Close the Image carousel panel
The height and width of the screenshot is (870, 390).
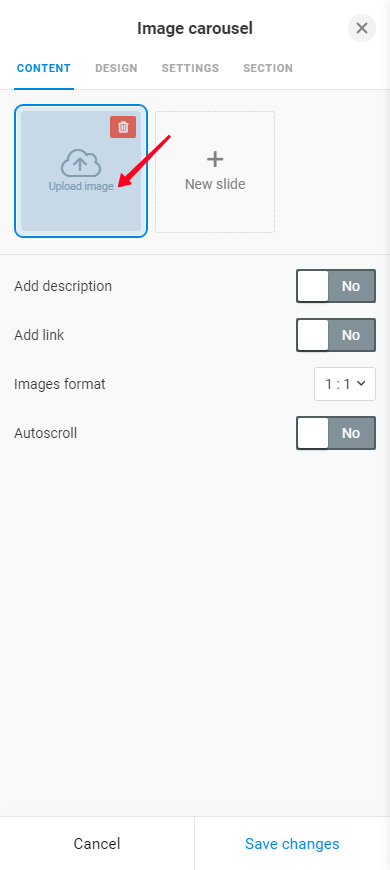[x=362, y=28]
